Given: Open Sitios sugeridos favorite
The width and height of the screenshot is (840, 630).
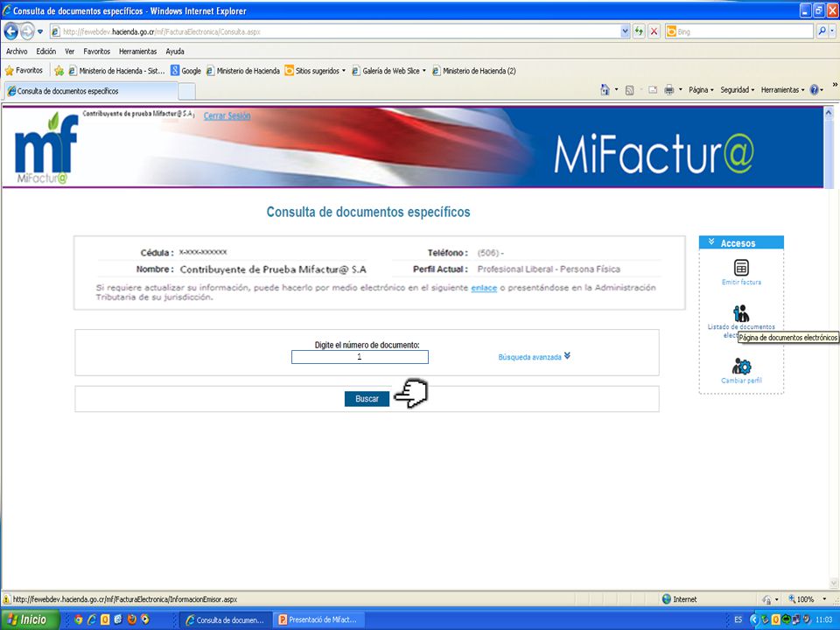Looking at the screenshot, I should (x=315, y=71).
